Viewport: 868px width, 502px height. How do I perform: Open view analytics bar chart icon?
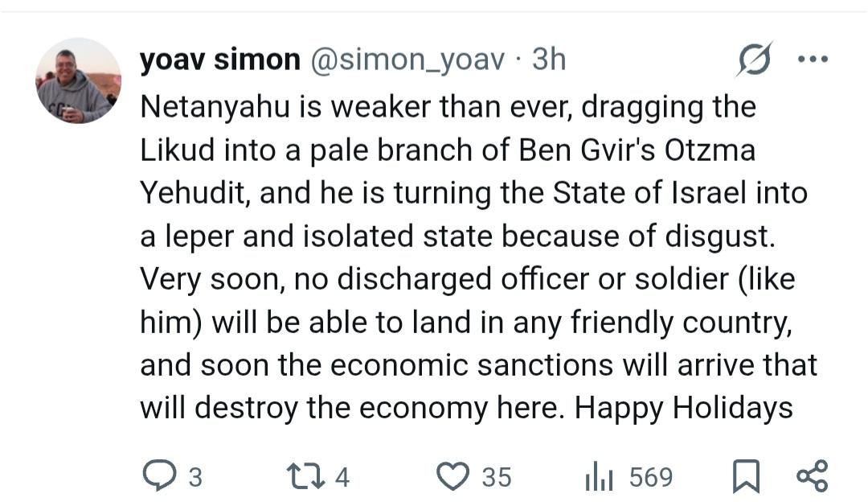[599, 477]
